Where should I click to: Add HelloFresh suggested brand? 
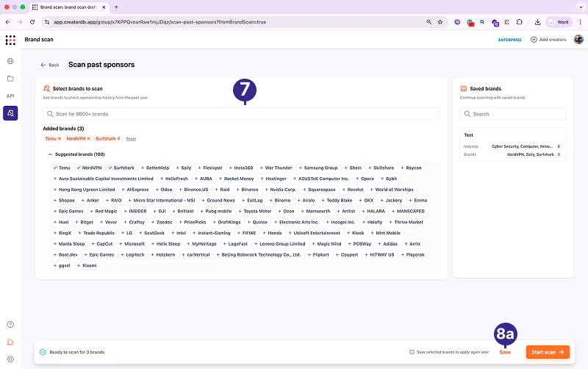[x=173, y=179]
